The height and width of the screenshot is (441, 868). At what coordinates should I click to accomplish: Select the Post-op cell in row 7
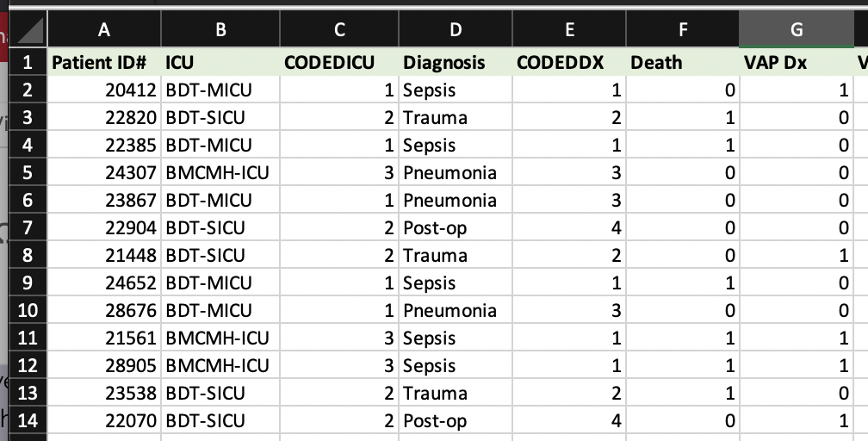(456, 228)
